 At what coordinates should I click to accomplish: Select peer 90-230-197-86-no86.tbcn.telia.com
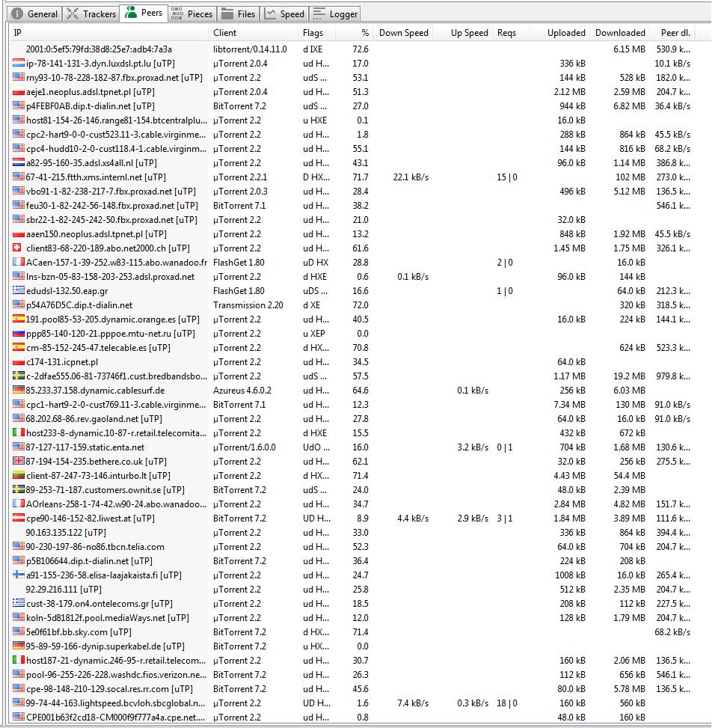tap(95, 546)
